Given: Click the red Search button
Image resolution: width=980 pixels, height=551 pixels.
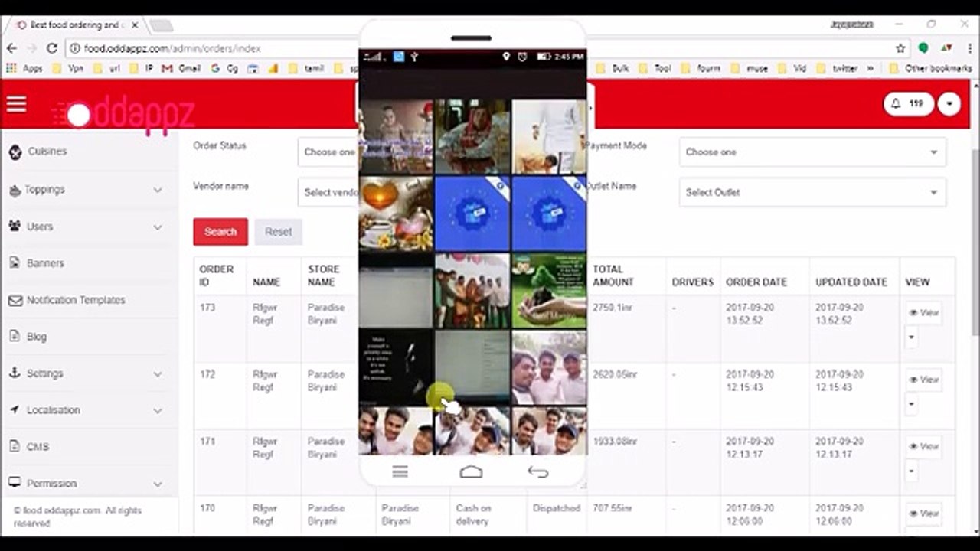Looking at the screenshot, I should tap(220, 232).
